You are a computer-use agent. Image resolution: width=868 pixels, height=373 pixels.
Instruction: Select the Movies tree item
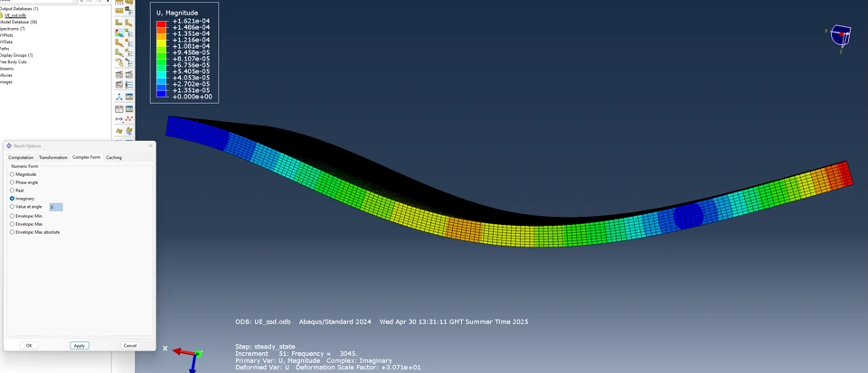[x=6, y=75]
